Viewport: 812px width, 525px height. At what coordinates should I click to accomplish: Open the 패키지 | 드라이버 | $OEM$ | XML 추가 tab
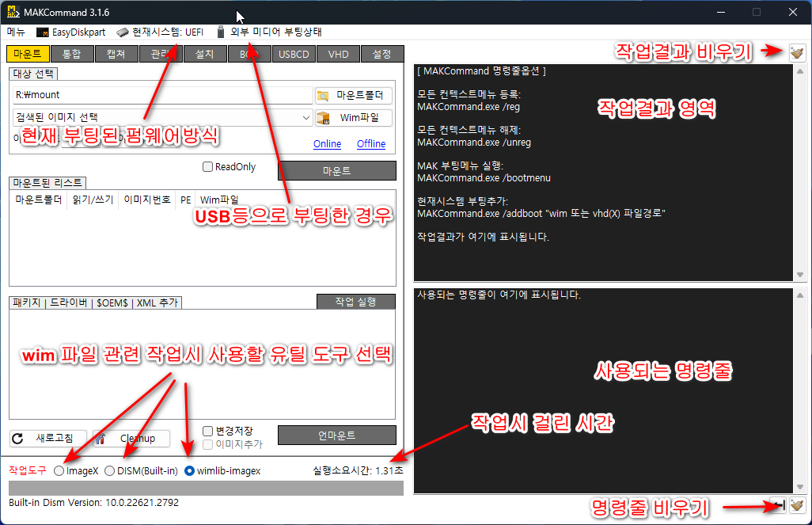[95, 302]
